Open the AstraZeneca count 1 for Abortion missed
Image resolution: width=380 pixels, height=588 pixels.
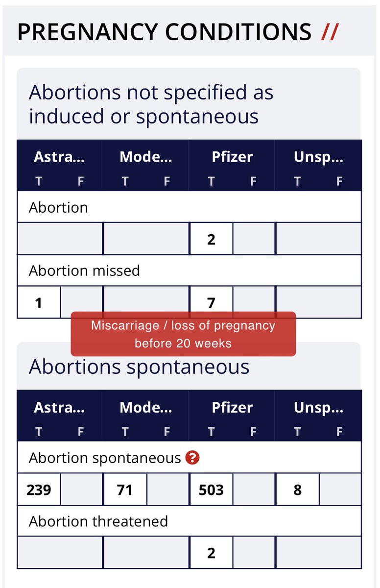click(x=39, y=303)
